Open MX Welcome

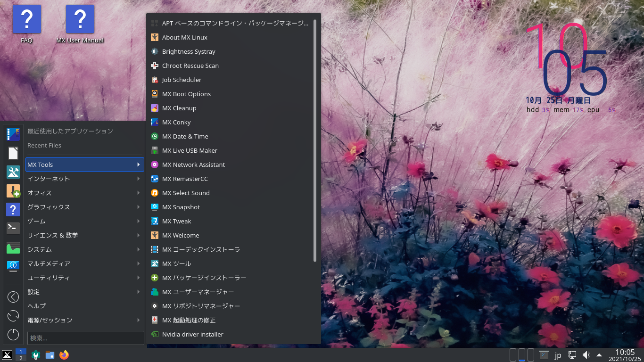tap(231, 235)
